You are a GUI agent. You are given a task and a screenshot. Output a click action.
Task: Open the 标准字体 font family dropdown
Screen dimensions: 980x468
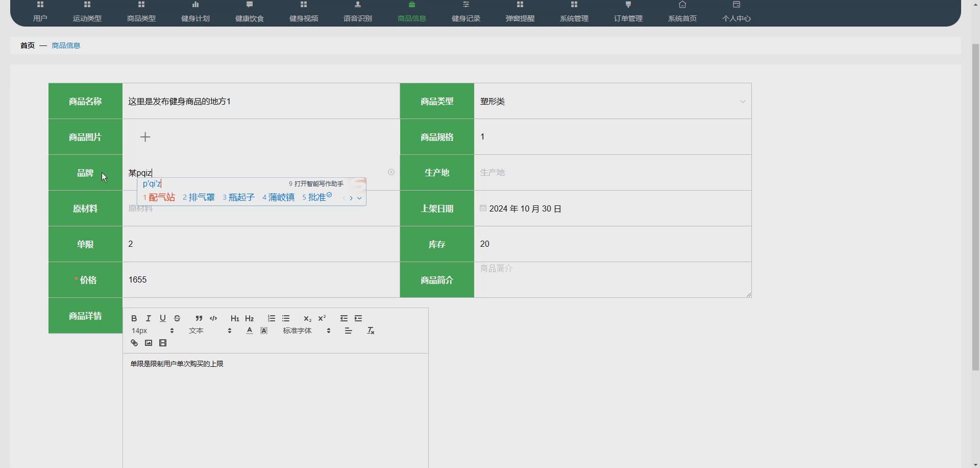tap(306, 331)
